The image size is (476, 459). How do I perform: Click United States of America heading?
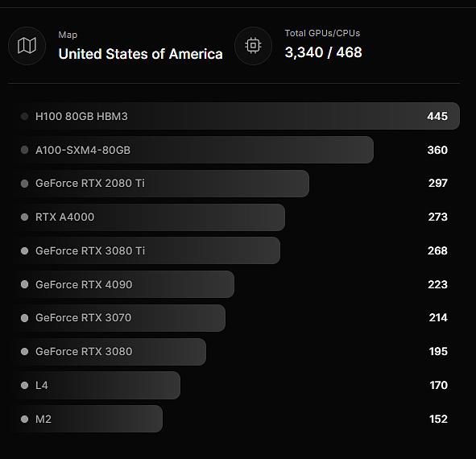click(x=141, y=54)
